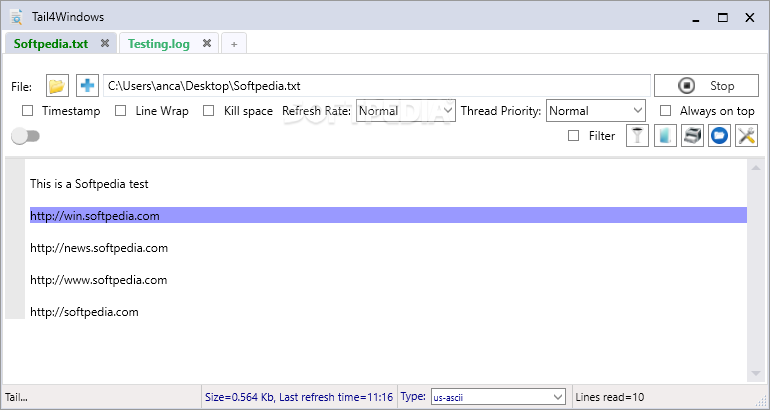The image size is (770, 410).
Task: Print the log using the printer icon
Action: click(x=692, y=136)
